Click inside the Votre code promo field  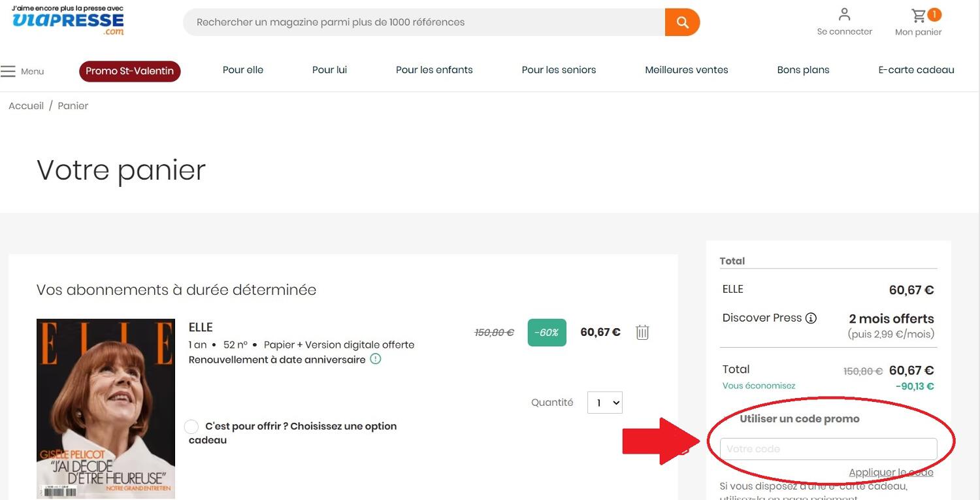pyautogui.click(x=827, y=449)
